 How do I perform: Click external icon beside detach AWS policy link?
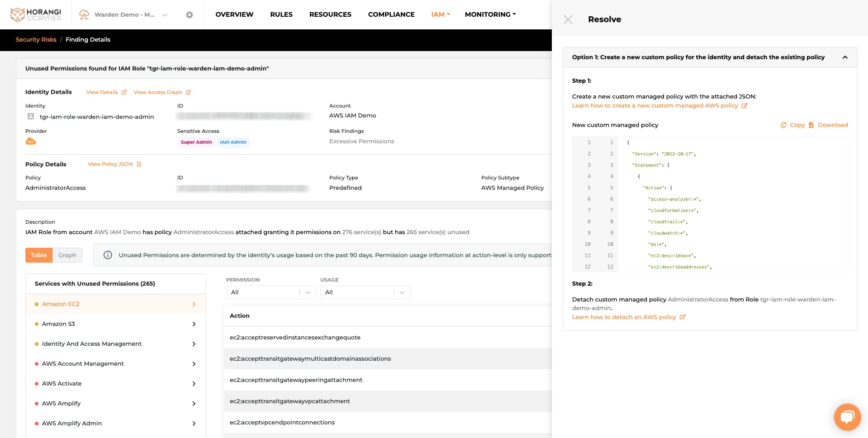[683, 317]
